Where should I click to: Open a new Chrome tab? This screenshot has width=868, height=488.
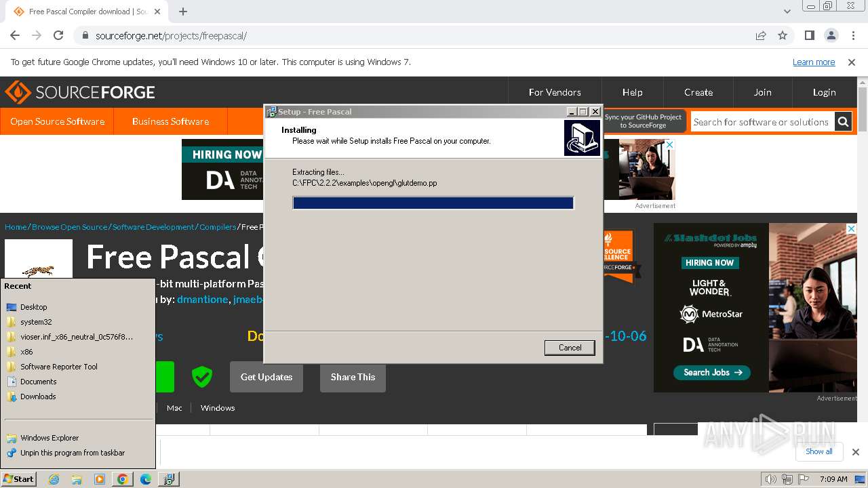(x=183, y=12)
